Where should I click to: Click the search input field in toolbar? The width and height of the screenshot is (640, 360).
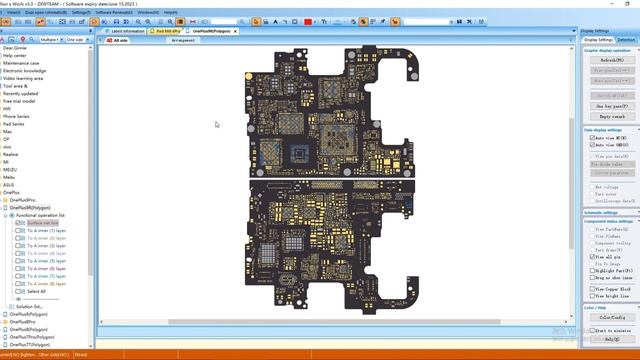(x=427, y=22)
